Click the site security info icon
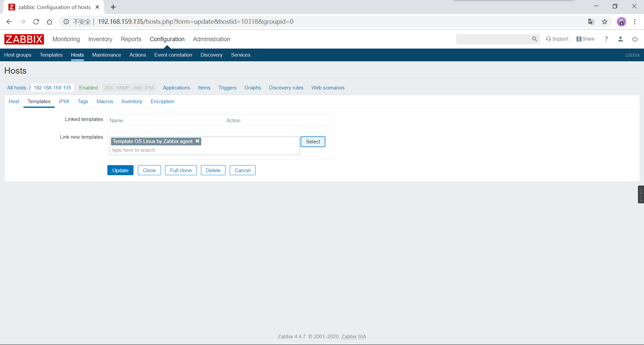Viewport: 644px width, 345px height. (66, 22)
